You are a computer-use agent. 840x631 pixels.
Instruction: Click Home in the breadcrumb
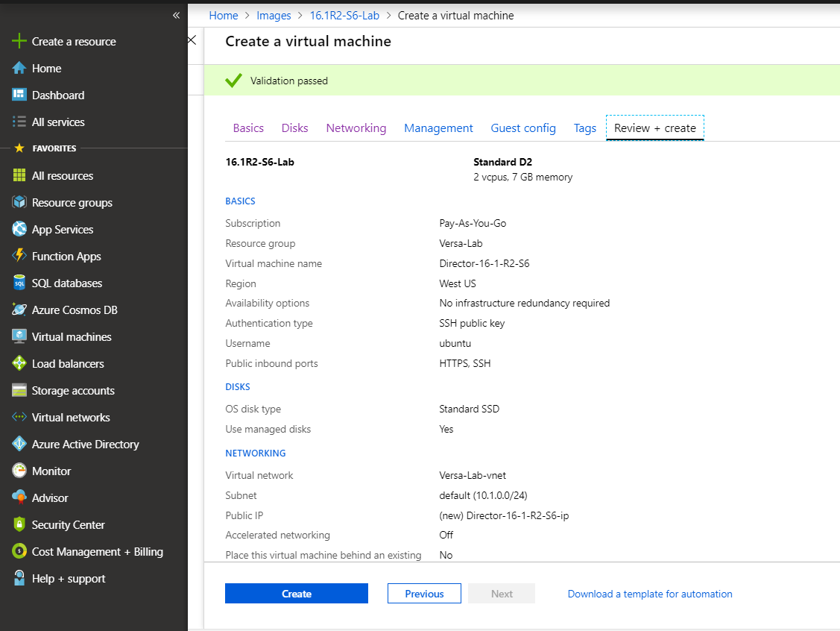point(224,16)
